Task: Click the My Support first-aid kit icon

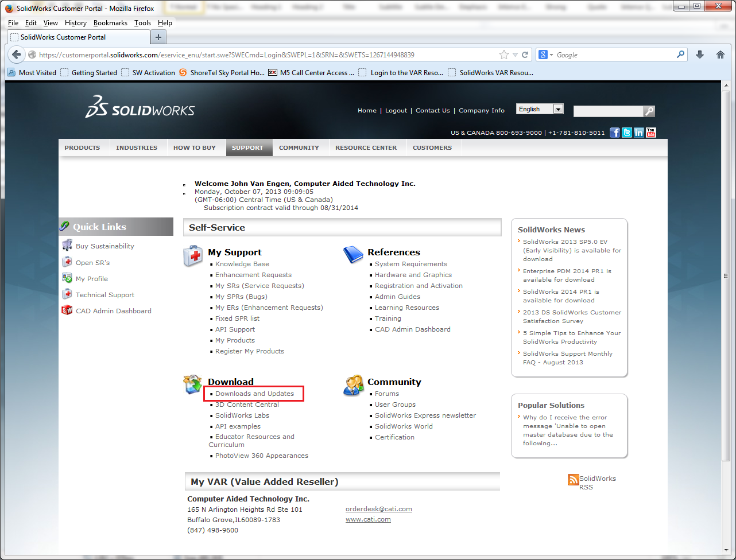Action: click(x=193, y=256)
